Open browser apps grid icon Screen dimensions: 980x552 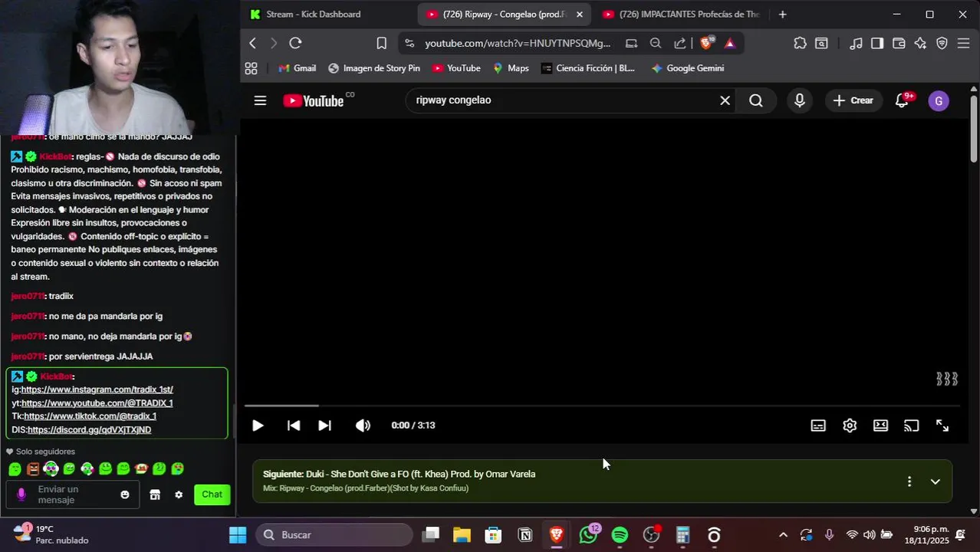coord(251,68)
